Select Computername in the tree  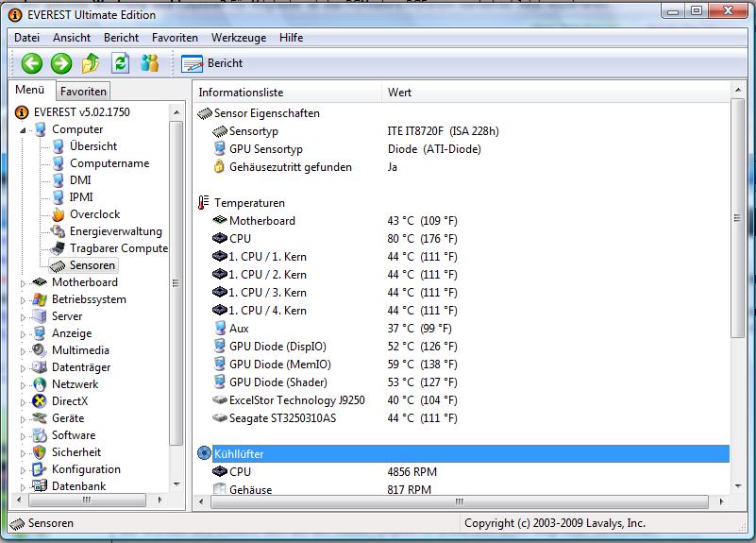pos(109,163)
